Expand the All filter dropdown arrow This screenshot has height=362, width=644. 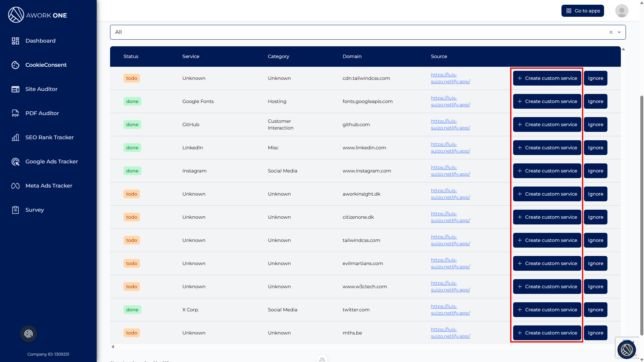(x=619, y=33)
